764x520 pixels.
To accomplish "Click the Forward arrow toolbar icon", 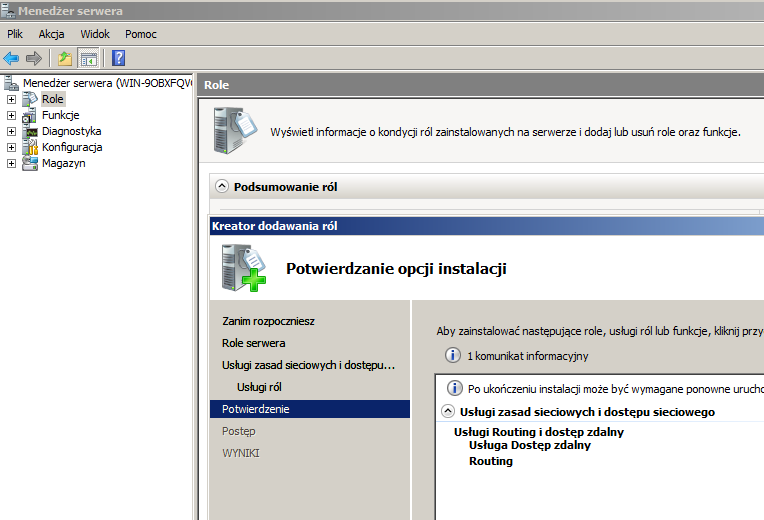I will point(34,58).
